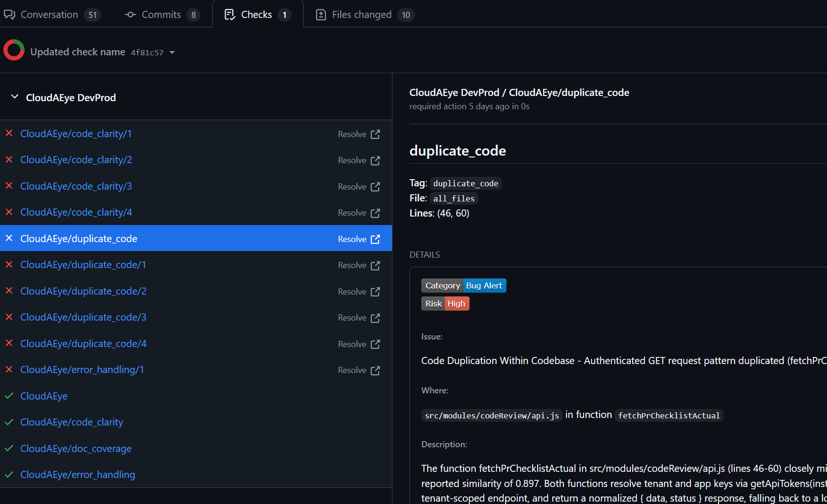Click the Files changed tab icon
Viewport: 827px width, 504px height.
[321, 14]
